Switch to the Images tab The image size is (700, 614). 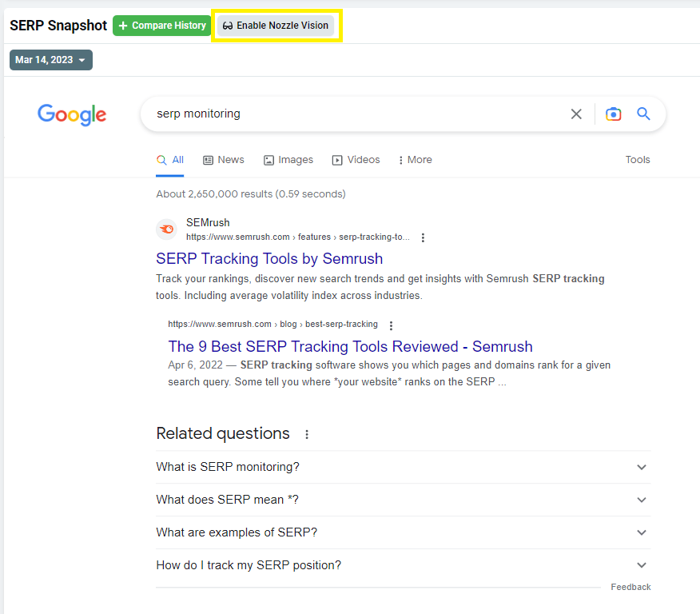pos(288,160)
